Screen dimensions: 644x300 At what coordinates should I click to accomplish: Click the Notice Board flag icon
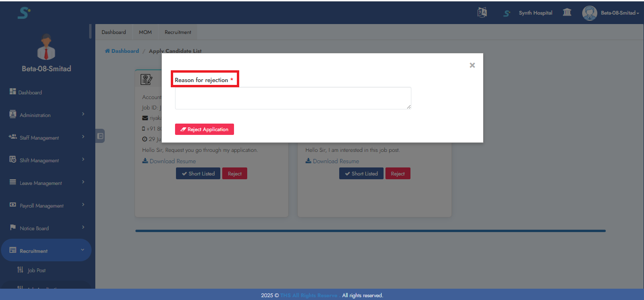tap(13, 228)
